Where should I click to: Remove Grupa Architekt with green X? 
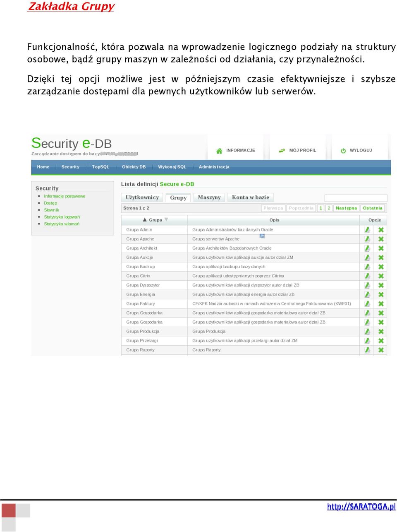pos(381,248)
